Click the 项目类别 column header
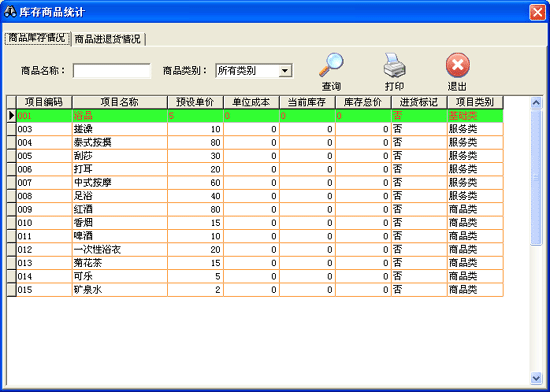This screenshot has height=392, width=550. pyautogui.click(x=475, y=102)
